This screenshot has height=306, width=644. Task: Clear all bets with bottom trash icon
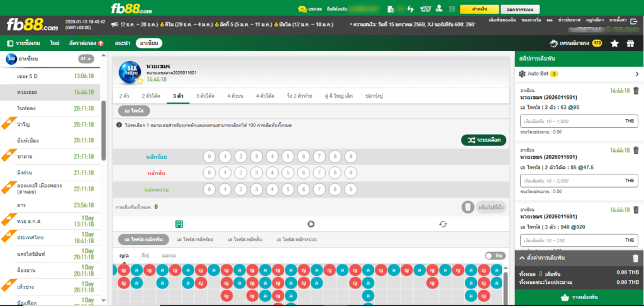635,258
